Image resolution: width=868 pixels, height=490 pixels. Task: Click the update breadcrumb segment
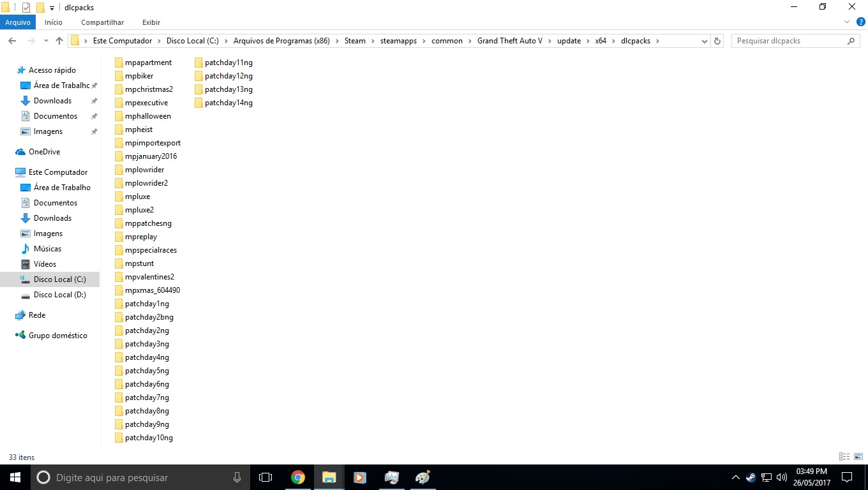click(x=569, y=41)
